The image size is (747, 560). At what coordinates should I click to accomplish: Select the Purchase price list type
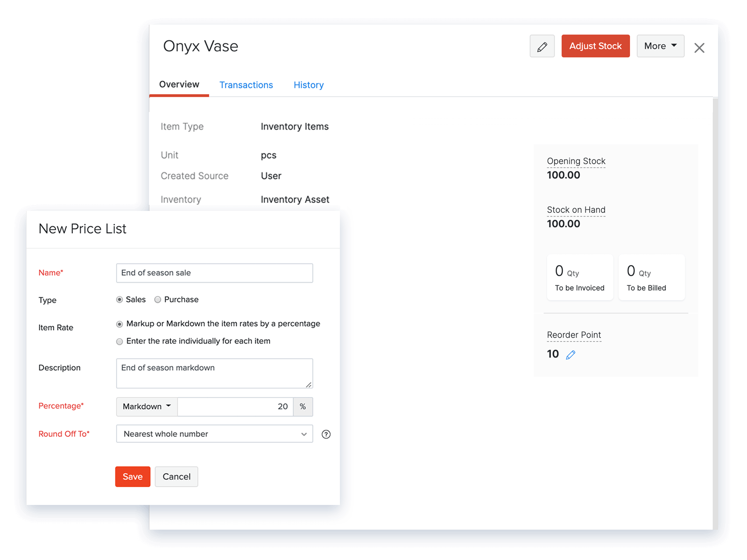tap(157, 300)
